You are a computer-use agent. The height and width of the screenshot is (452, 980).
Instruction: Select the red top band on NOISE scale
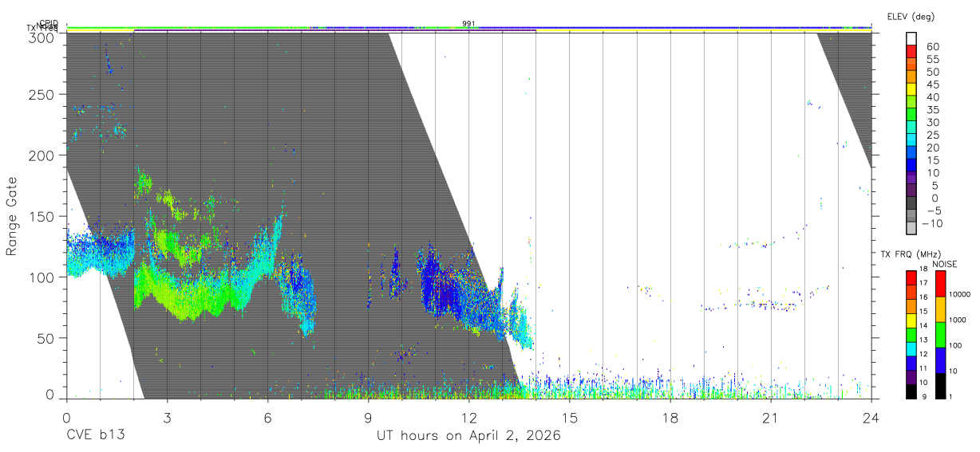(x=940, y=283)
